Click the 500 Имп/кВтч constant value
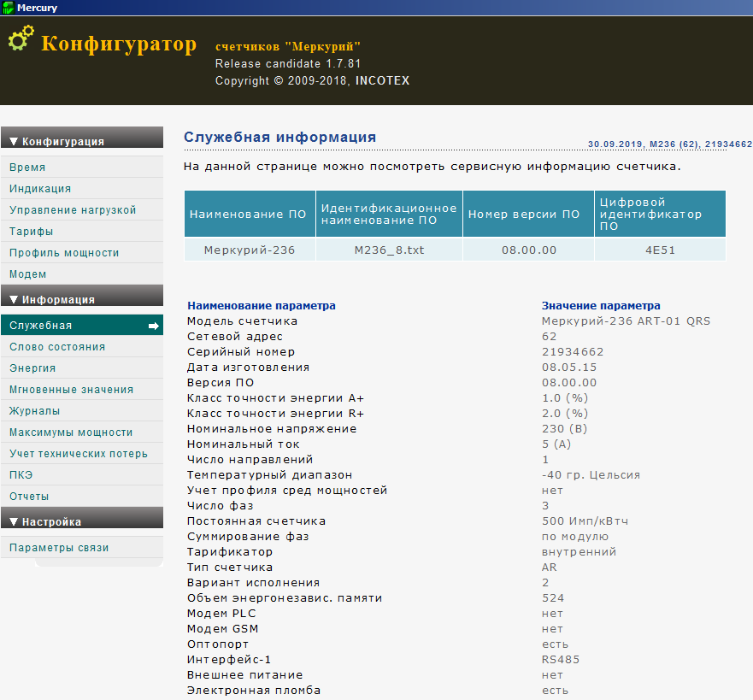 585,521
